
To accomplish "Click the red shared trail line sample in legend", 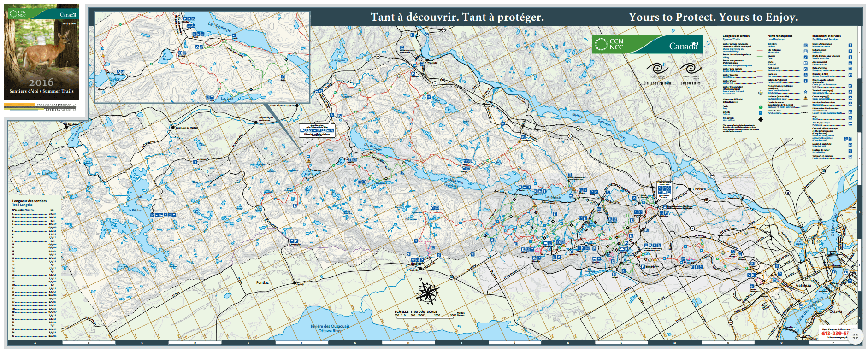I will [760, 51].
